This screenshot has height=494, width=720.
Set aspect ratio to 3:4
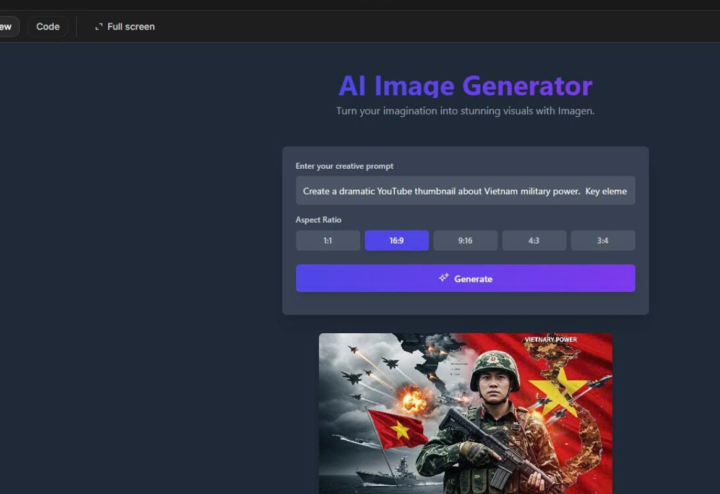[x=602, y=241]
